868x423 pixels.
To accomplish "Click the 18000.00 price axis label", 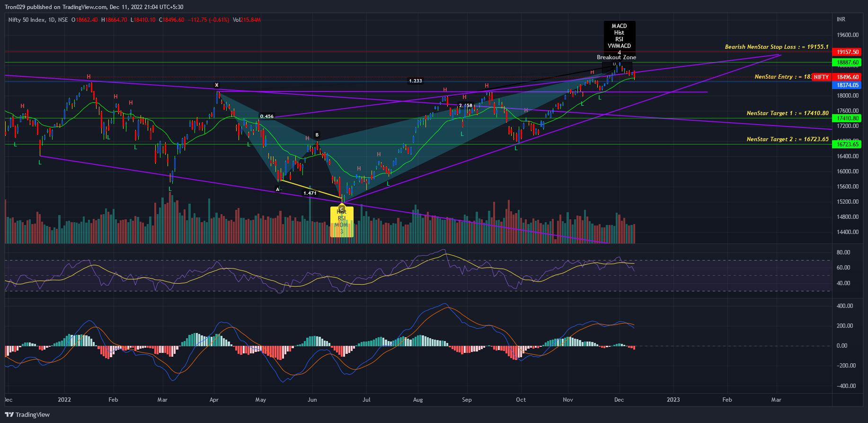I will point(847,96).
